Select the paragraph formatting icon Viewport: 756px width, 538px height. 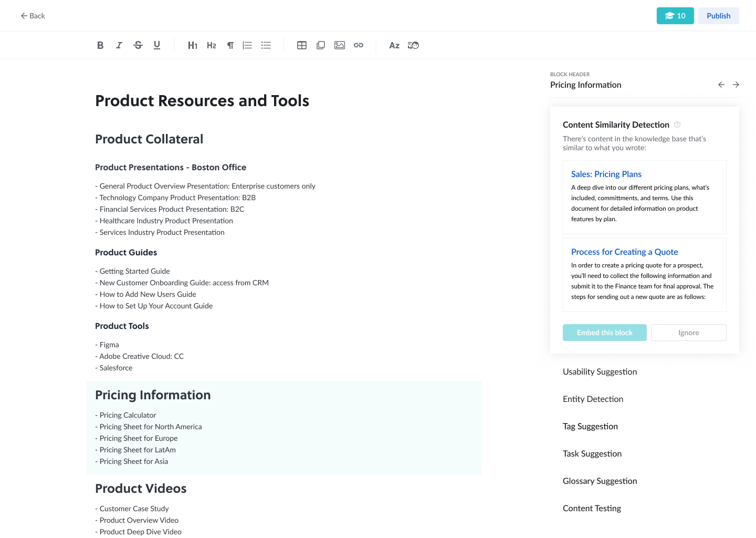(x=230, y=45)
